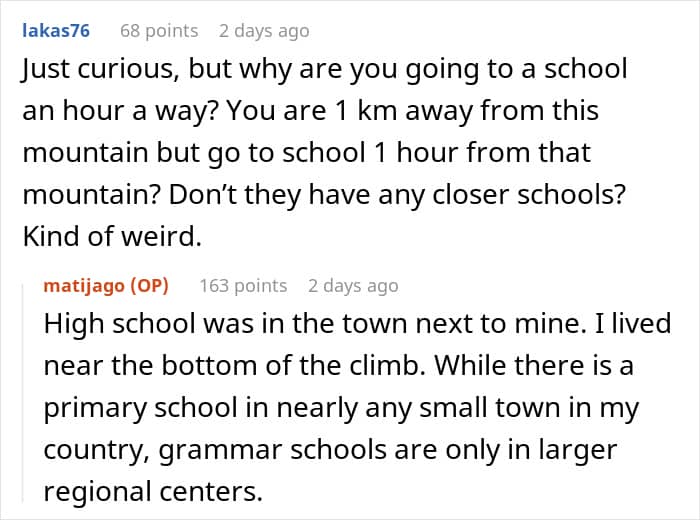Click the (OP) label beside matijago
Image resolution: width=700 pixels, height=520 pixels.
pyautogui.click(x=147, y=286)
